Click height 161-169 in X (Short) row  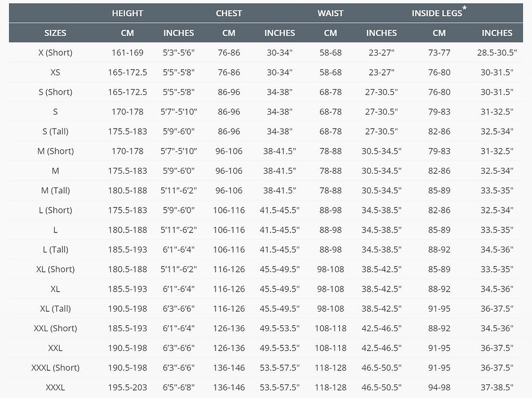127,53
